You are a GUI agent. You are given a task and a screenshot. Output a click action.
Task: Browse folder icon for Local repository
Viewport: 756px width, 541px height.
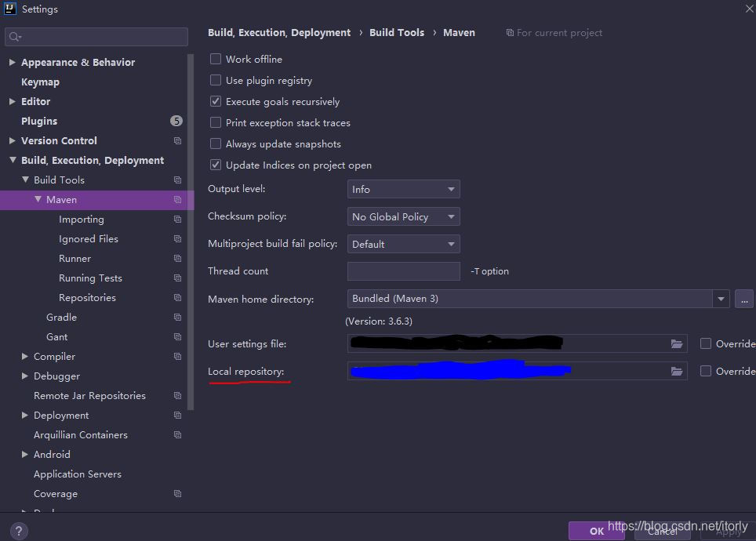coord(677,372)
